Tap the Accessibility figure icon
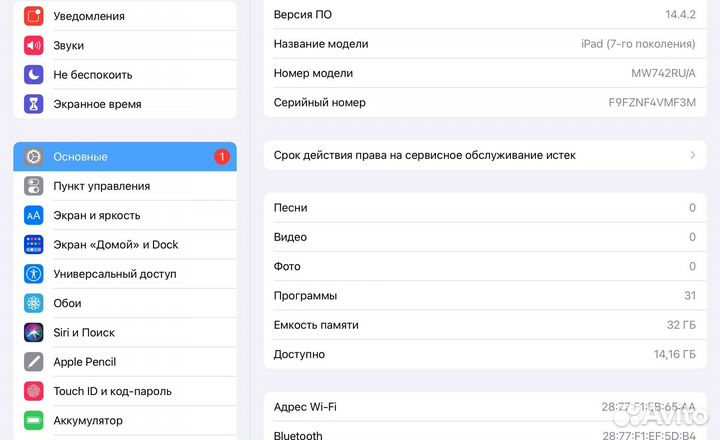Viewport: 720px width, 440px height. [34, 274]
